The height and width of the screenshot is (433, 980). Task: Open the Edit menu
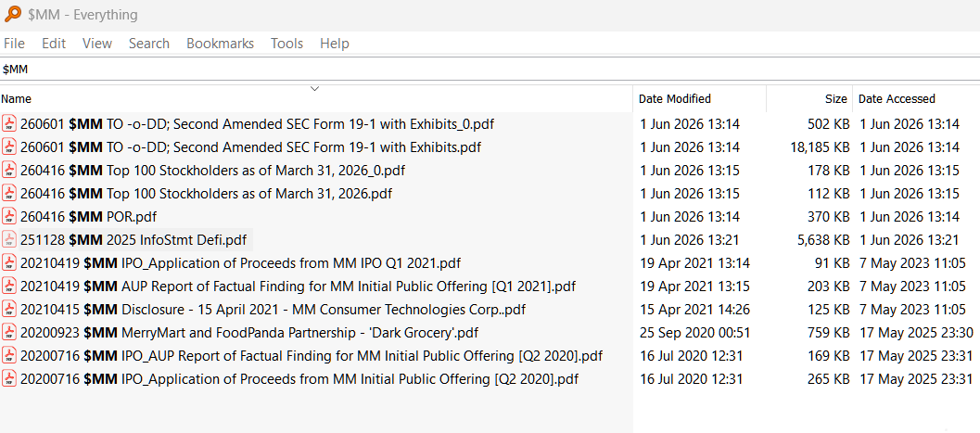point(54,43)
